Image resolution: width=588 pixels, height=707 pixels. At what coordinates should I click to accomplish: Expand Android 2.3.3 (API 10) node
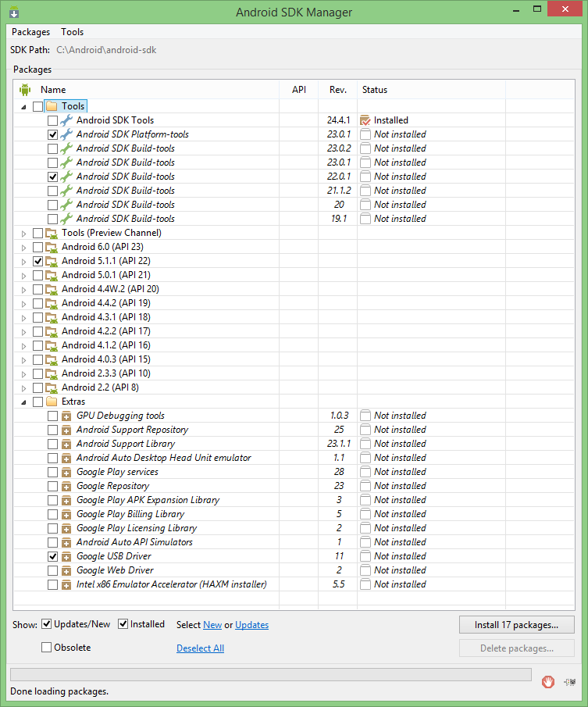[x=24, y=374]
